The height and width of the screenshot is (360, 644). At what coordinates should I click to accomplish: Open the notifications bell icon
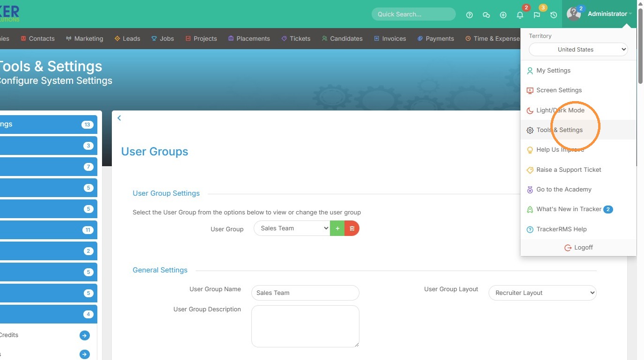click(520, 15)
